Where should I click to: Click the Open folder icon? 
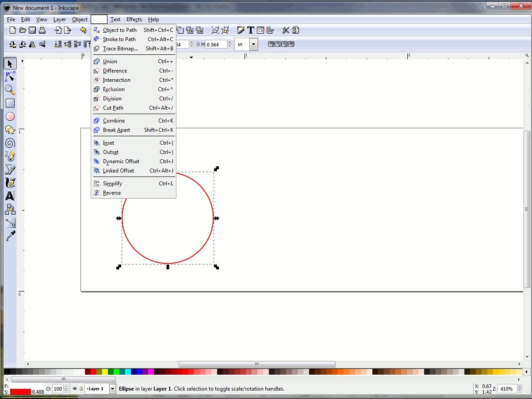pos(23,30)
